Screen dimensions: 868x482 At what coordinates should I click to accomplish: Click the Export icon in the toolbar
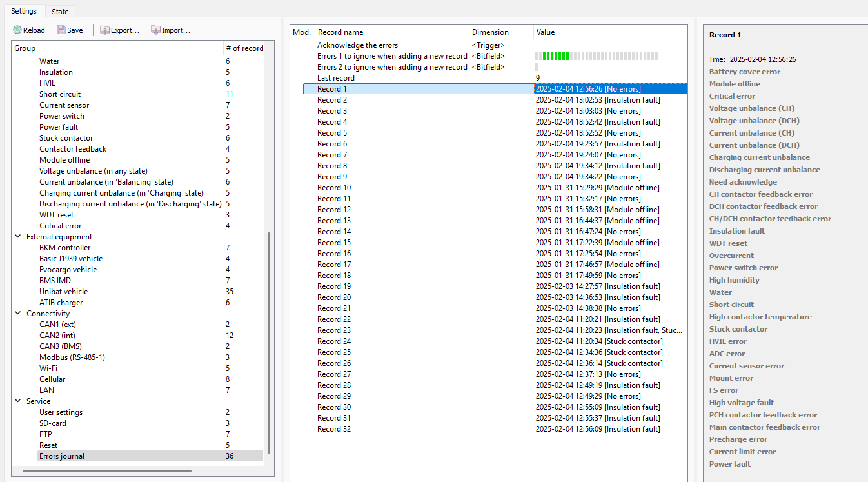click(104, 30)
